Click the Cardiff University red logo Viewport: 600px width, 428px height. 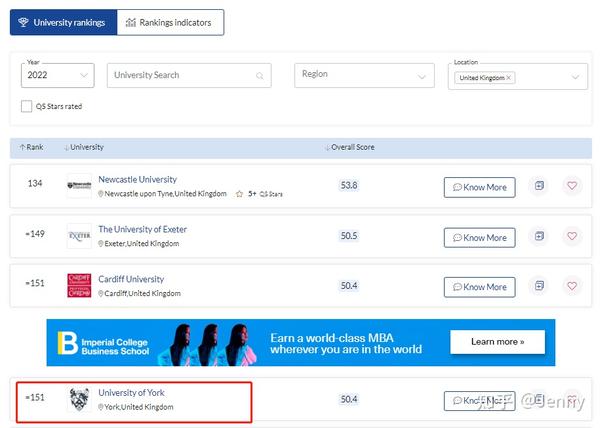79,285
